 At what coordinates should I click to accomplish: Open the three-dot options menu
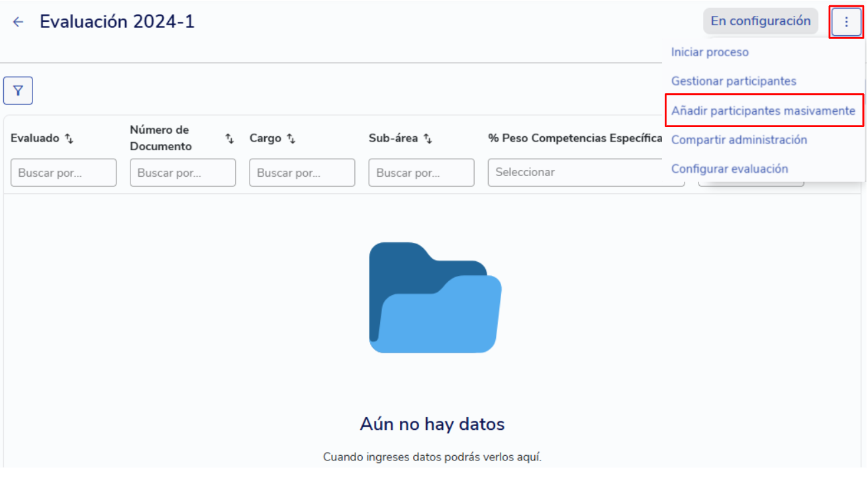click(845, 22)
